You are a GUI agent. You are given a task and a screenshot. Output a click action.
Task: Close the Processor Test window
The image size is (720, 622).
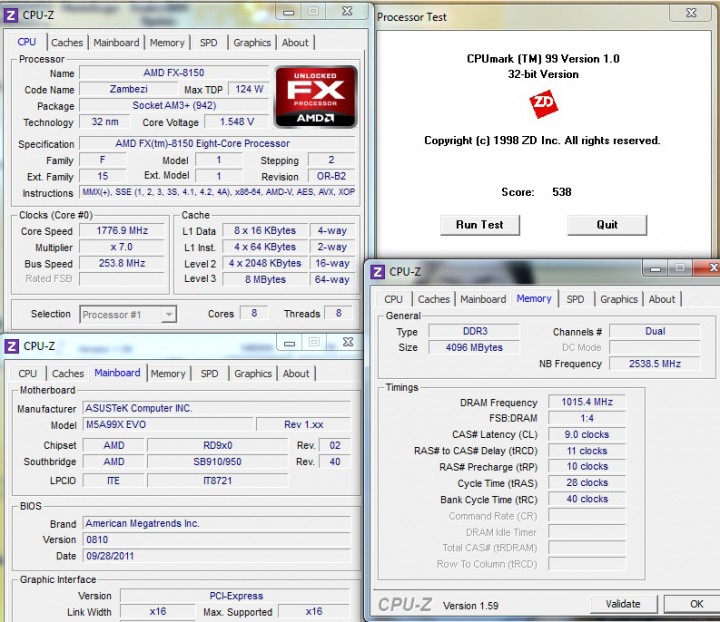coord(691,12)
